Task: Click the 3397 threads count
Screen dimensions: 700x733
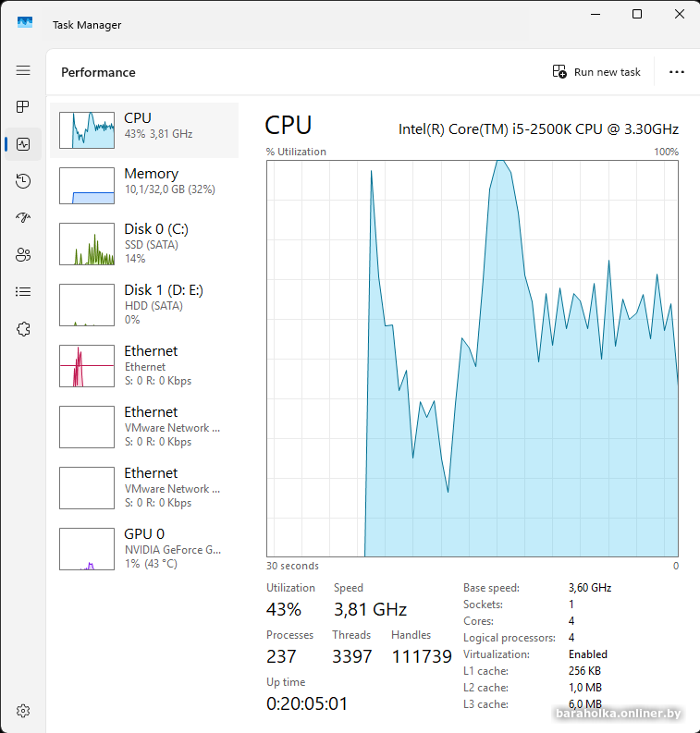Action: pos(352,657)
